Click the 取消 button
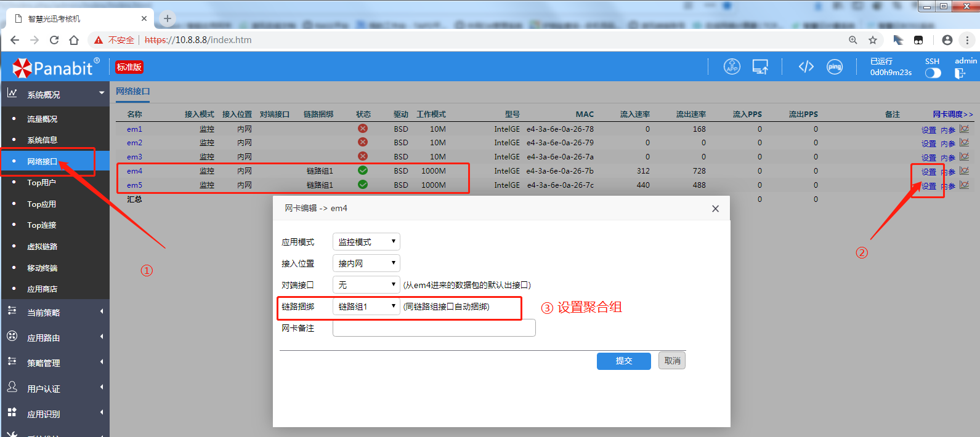The image size is (980, 437). tap(672, 361)
